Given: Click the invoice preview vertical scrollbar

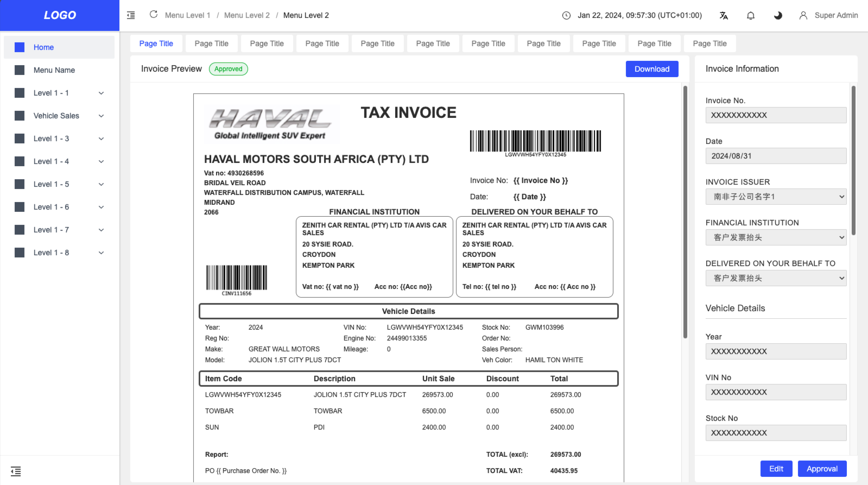Looking at the screenshot, I should coord(685,212).
